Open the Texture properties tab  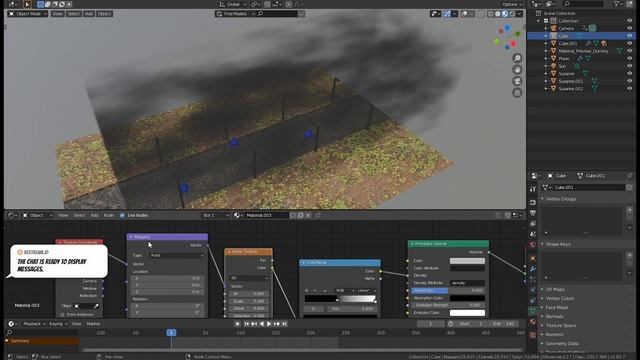[533, 335]
